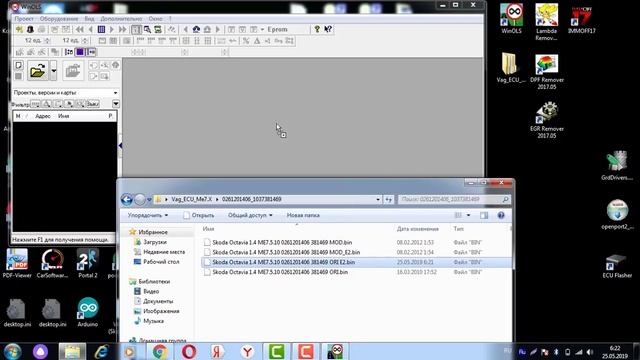The height and width of the screenshot is (360, 640).
Task: Expand the open project button dropdown arrow
Action: point(53,71)
